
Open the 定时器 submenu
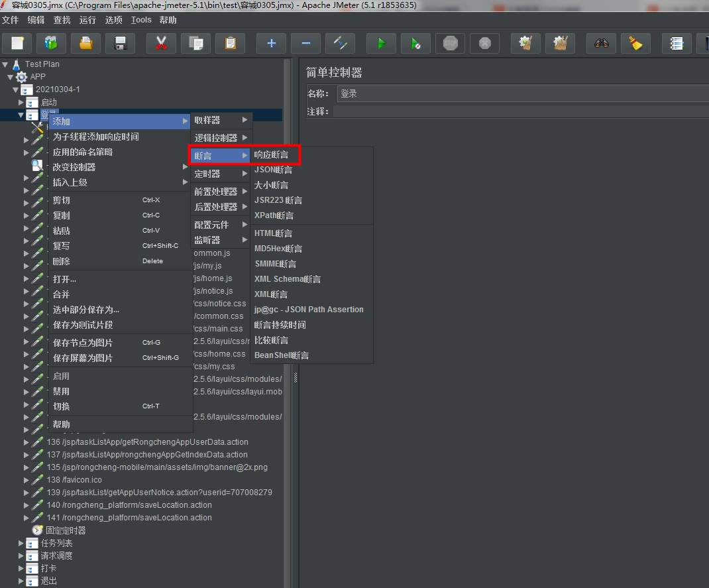click(x=221, y=174)
